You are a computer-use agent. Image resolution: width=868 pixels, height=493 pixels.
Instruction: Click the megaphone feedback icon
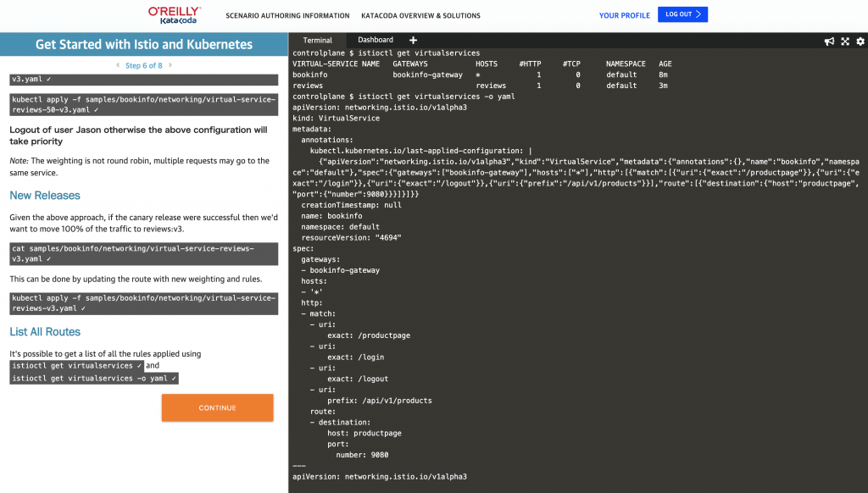click(x=829, y=42)
